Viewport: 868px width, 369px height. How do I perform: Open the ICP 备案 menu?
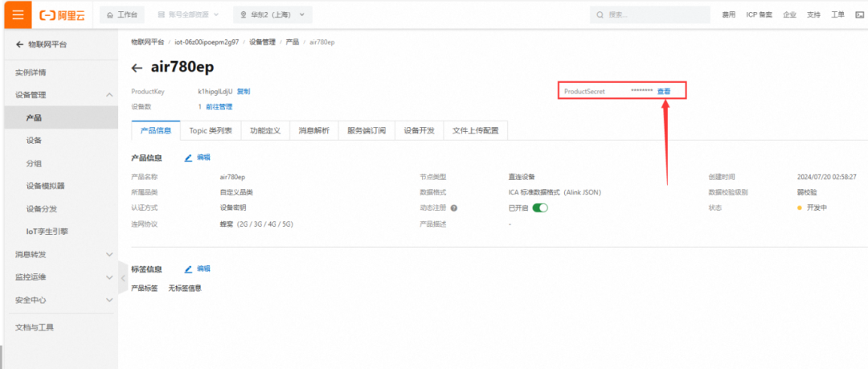[759, 15]
